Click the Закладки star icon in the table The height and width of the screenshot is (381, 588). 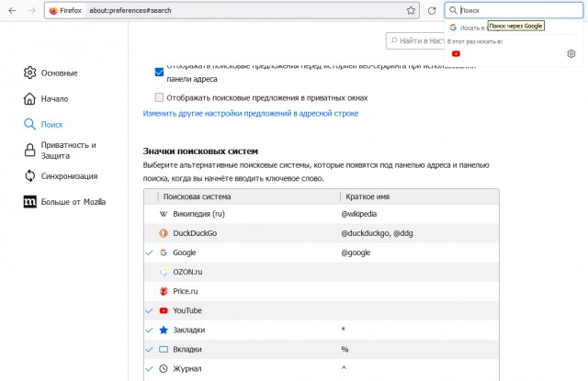(x=164, y=331)
